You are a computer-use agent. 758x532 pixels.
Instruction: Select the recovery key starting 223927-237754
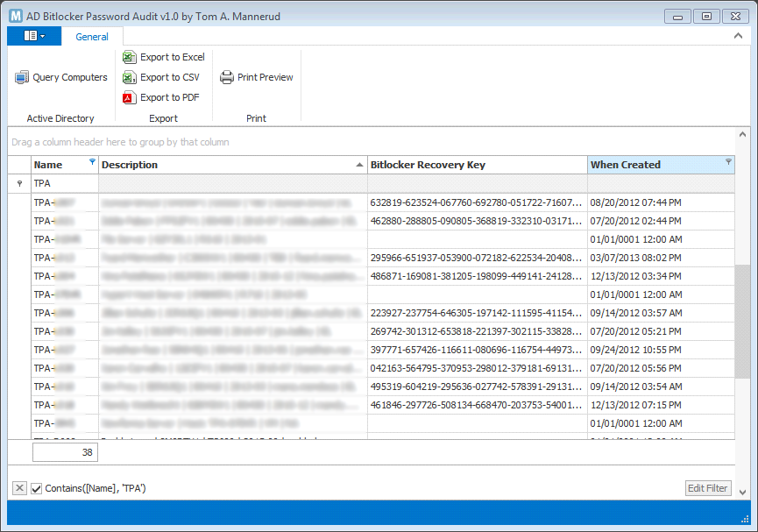[478, 313]
